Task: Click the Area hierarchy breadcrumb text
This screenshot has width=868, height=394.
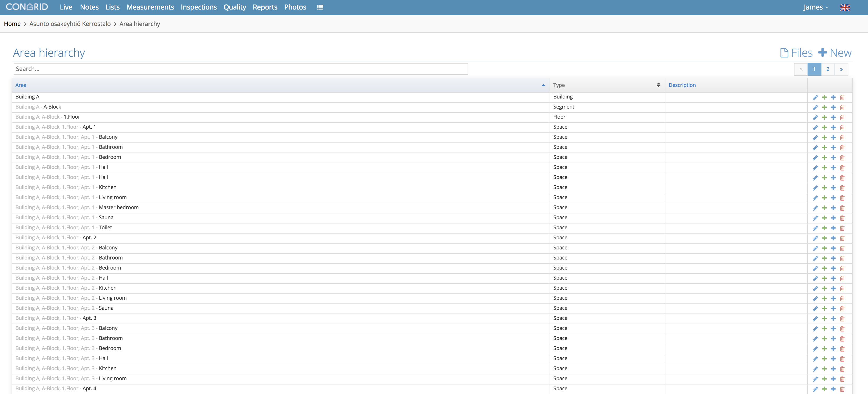Action: coord(139,24)
